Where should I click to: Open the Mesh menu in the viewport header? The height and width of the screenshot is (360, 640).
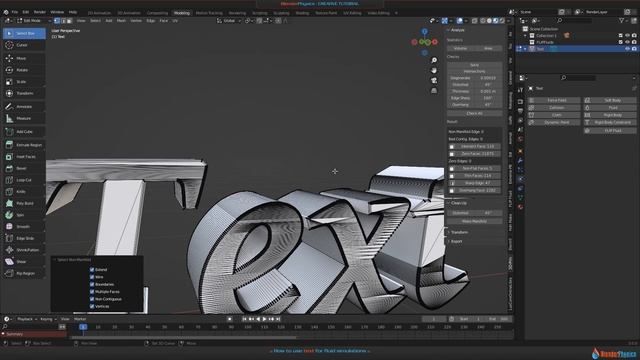[x=121, y=20]
